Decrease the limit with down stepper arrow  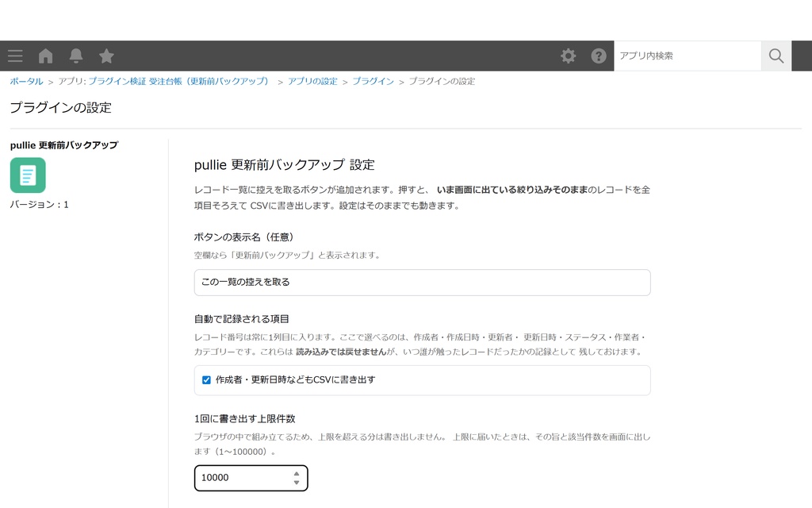point(297,483)
